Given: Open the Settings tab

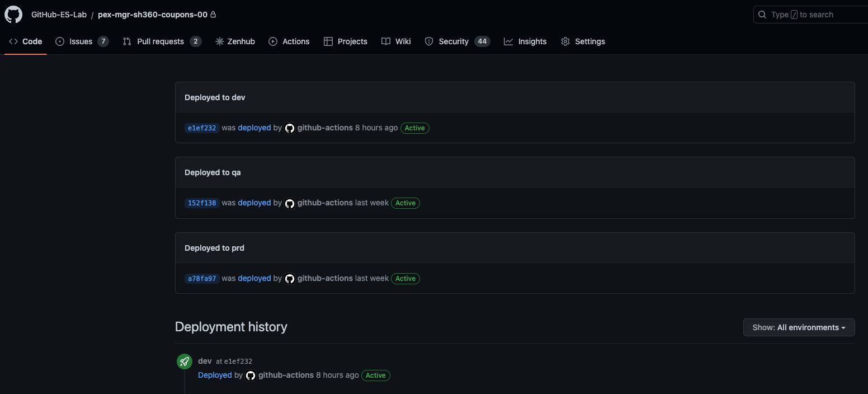Looking at the screenshot, I should (583, 41).
